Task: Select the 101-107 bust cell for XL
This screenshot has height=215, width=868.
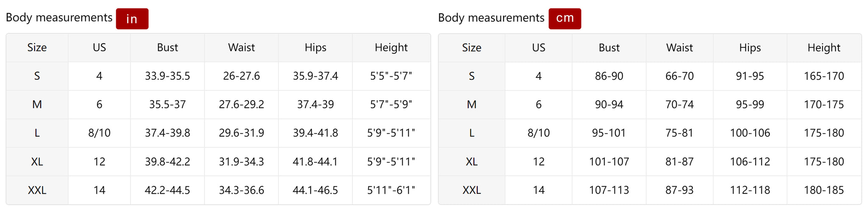Action: 609,162
